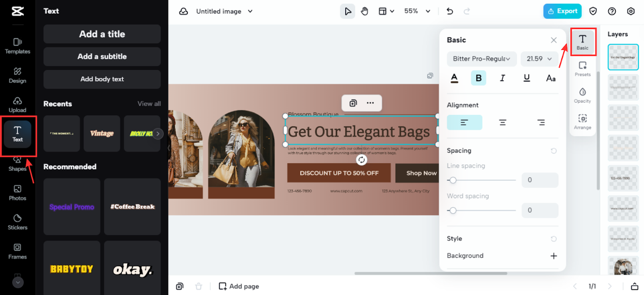Viewport: 644px width, 295px height.
Task: Open the canvas layout dropdown
Action: tap(386, 11)
